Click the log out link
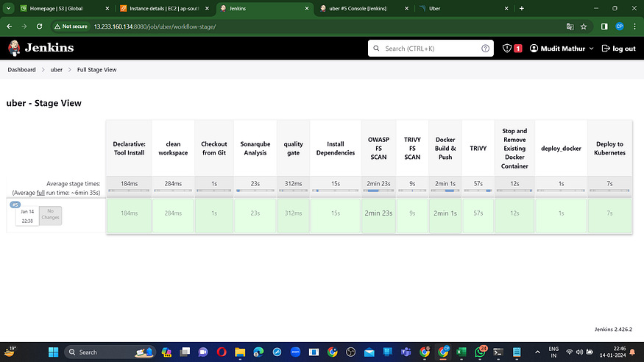 point(618,49)
